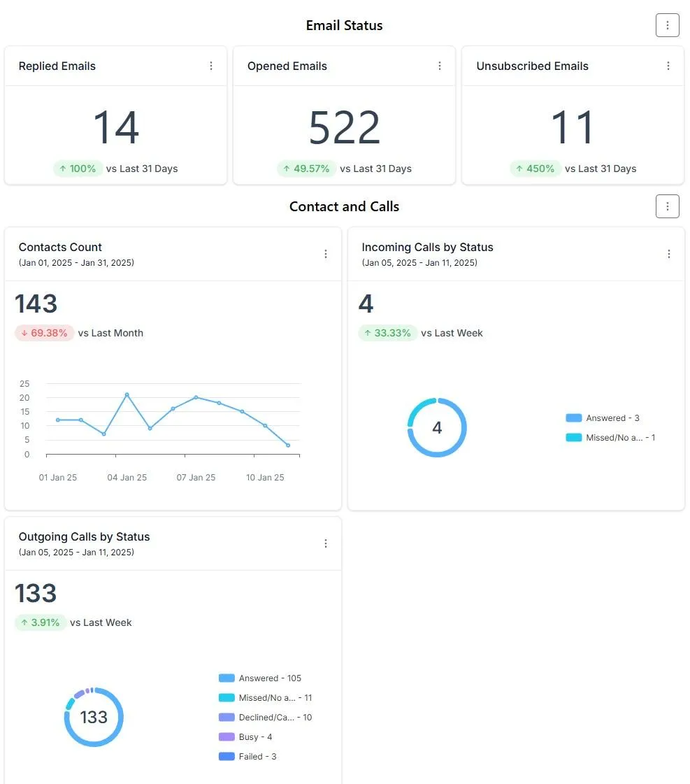Click the Contacts Count peak data point
The width and height of the screenshot is (690, 784).
(127, 394)
